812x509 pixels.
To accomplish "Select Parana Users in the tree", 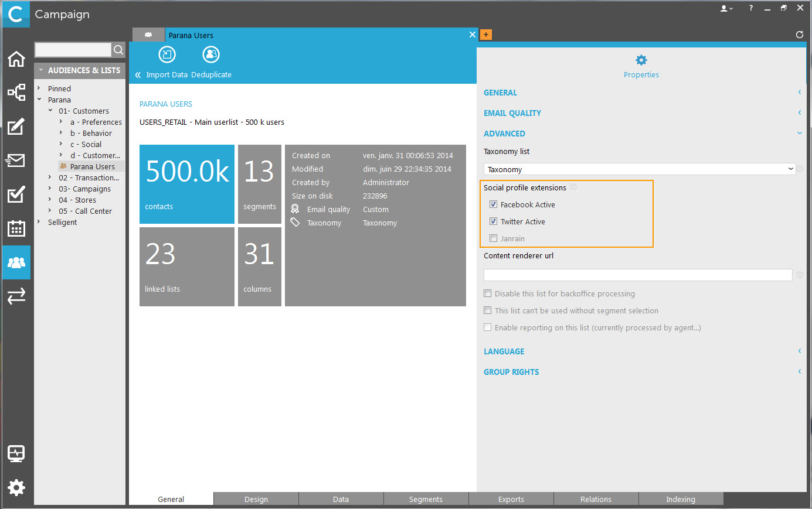I will pos(92,166).
